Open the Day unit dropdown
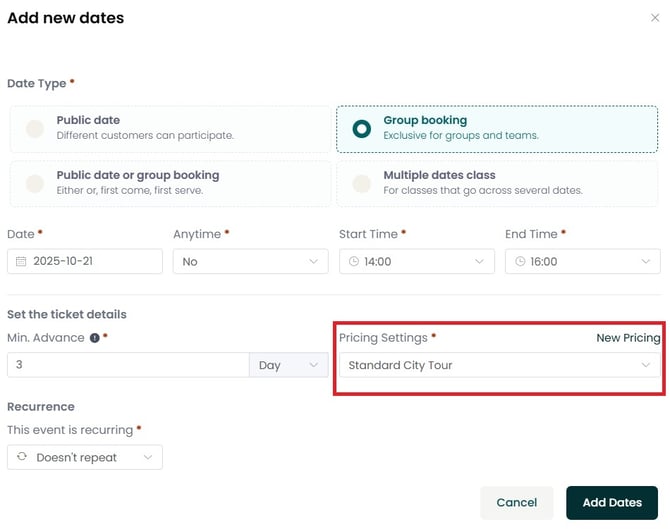Image resolution: width=670 pixels, height=529 pixels. (x=288, y=366)
